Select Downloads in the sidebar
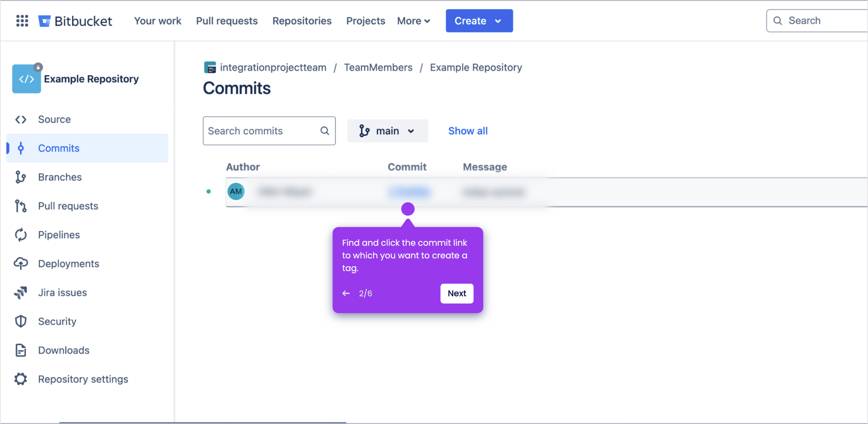The width and height of the screenshot is (868, 424). pyautogui.click(x=87, y=350)
